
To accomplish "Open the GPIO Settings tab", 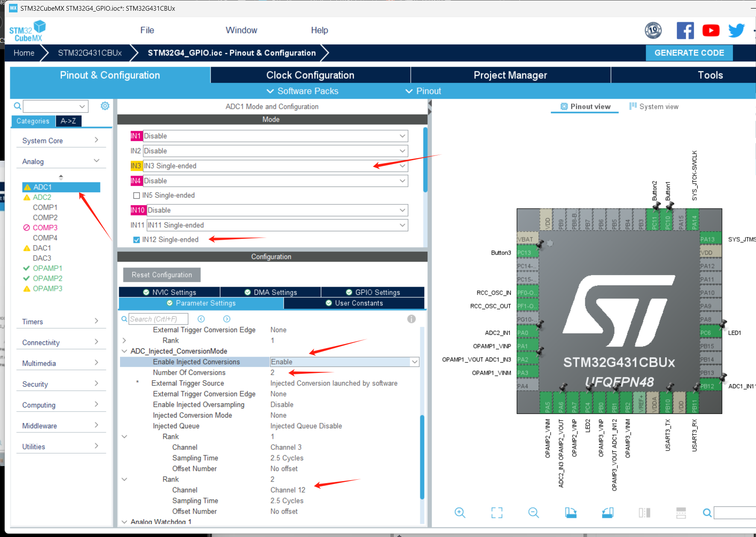I will [x=373, y=292].
